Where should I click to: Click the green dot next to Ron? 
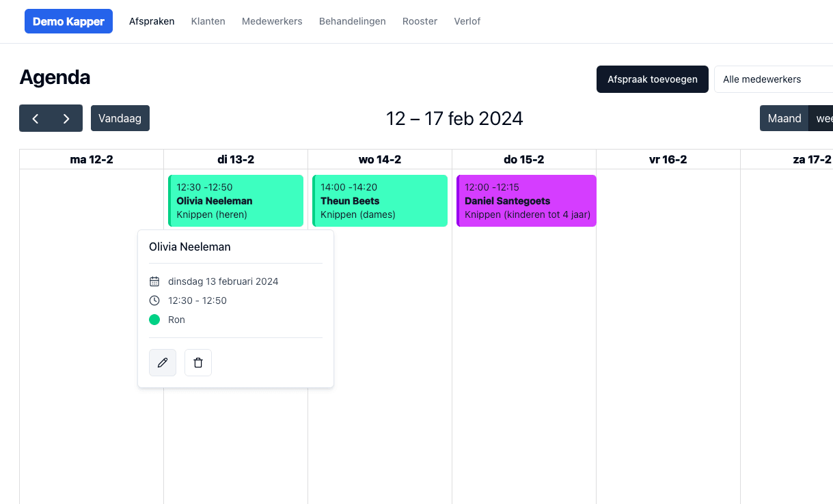tap(154, 320)
